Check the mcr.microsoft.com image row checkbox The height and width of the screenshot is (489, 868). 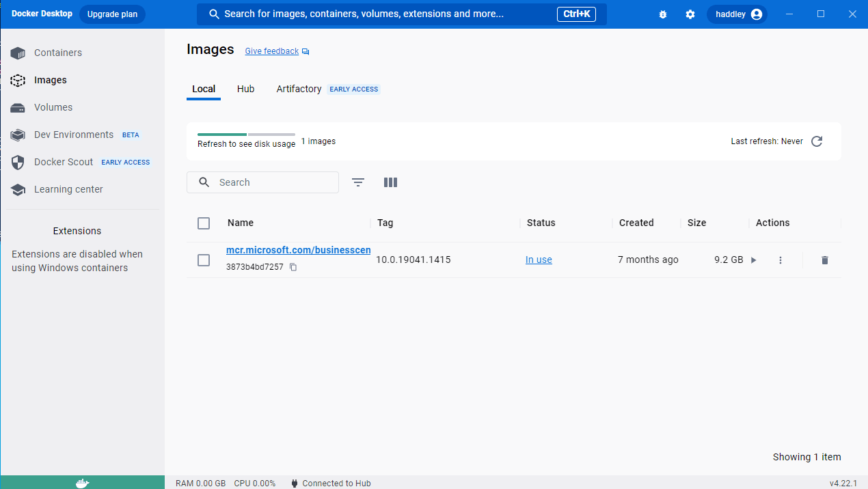204,260
